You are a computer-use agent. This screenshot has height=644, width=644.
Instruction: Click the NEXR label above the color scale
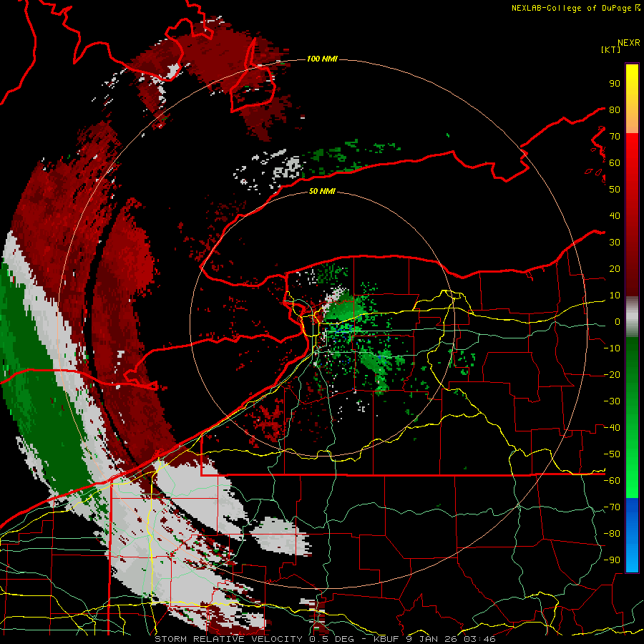tap(629, 43)
